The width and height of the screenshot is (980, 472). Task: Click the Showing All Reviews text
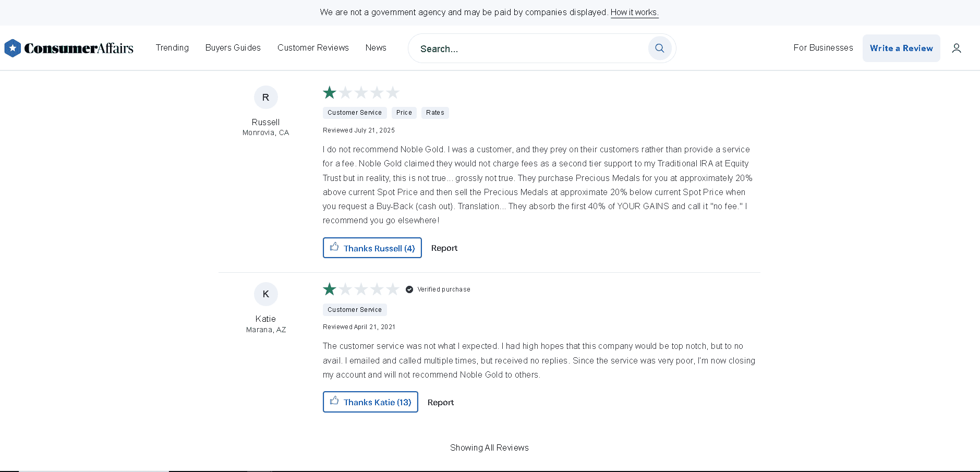[x=490, y=447]
